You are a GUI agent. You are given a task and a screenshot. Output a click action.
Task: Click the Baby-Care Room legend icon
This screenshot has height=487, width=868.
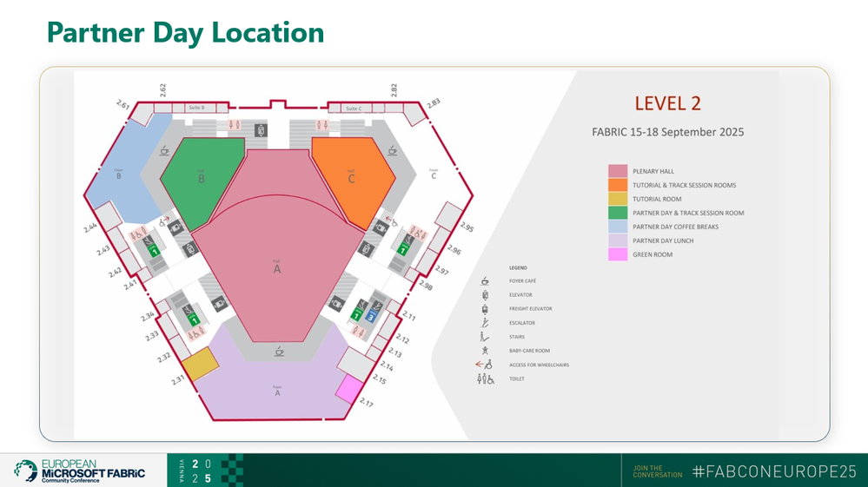click(x=485, y=351)
